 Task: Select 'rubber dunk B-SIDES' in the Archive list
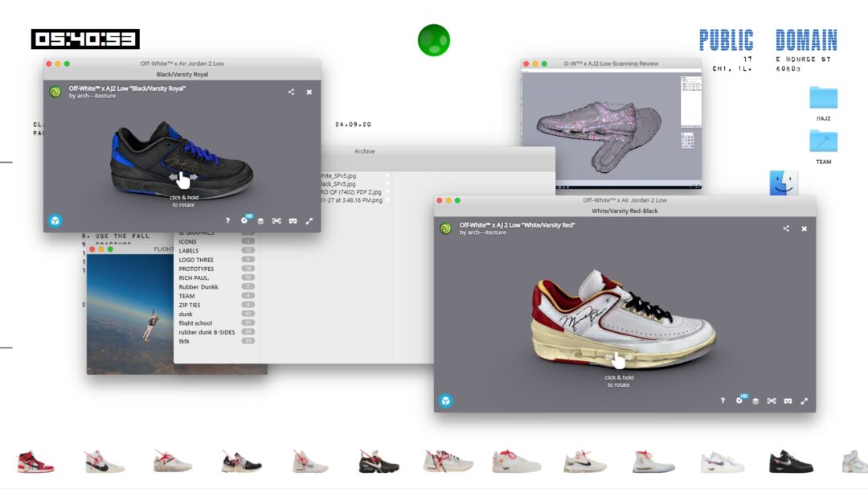(216, 331)
